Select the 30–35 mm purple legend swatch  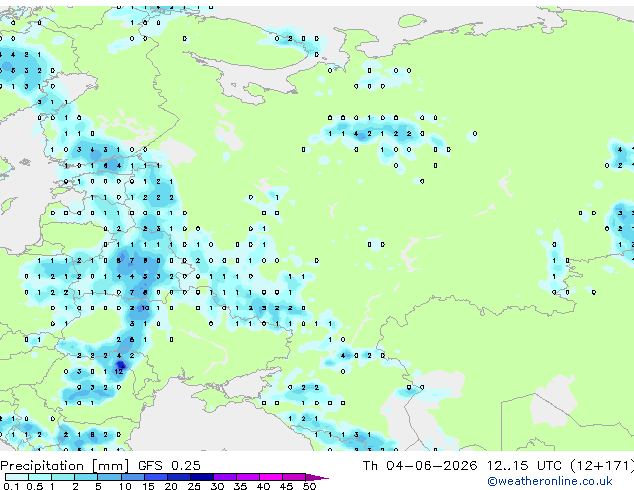(x=225, y=477)
